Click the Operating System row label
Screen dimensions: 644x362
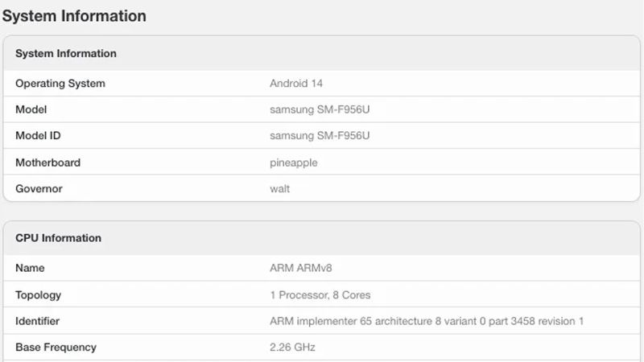click(x=60, y=84)
